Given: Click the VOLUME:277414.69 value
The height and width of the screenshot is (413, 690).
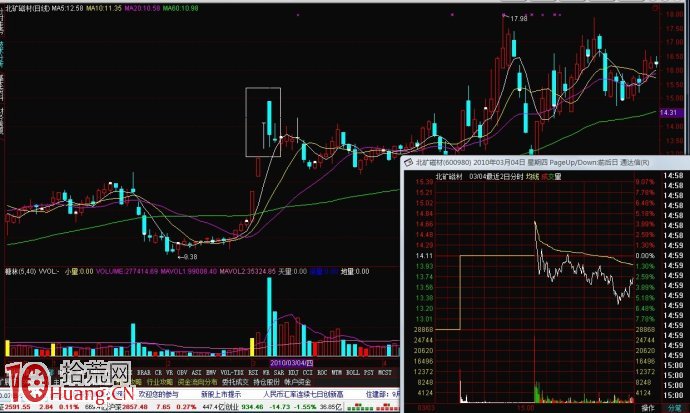Looking at the screenshot, I should coord(127,271).
